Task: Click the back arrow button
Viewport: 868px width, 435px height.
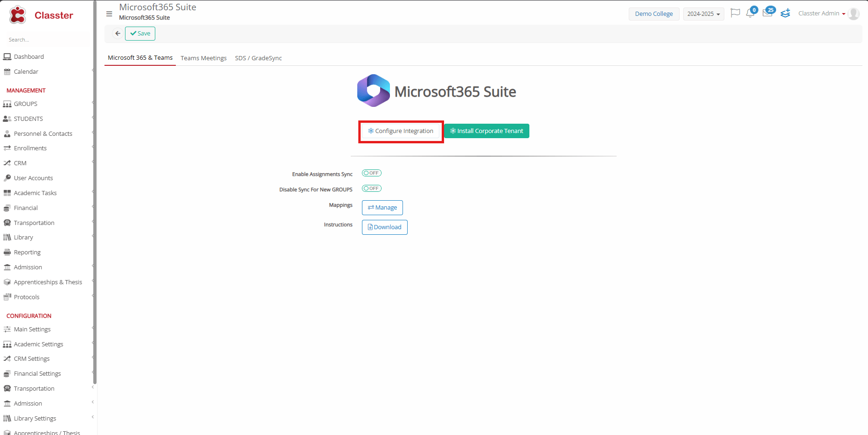Action: click(x=118, y=34)
